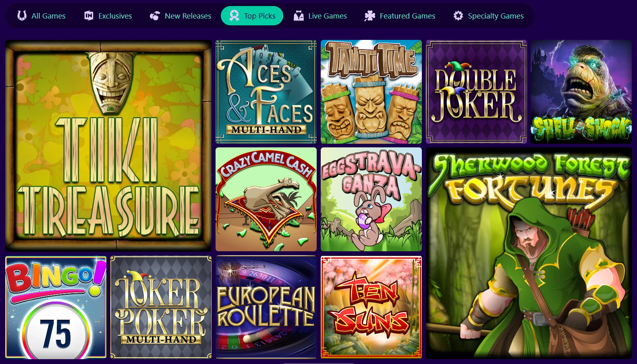Switch to the New Releases tab
Image resolution: width=637 pixels, height=364 pixels.
[181, 16]
